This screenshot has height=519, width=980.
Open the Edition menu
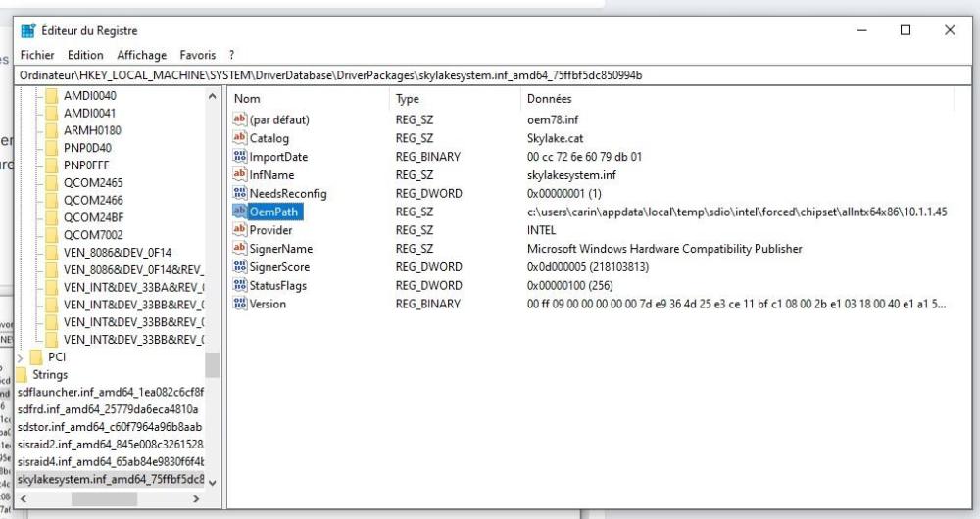(x=85, y=55)
